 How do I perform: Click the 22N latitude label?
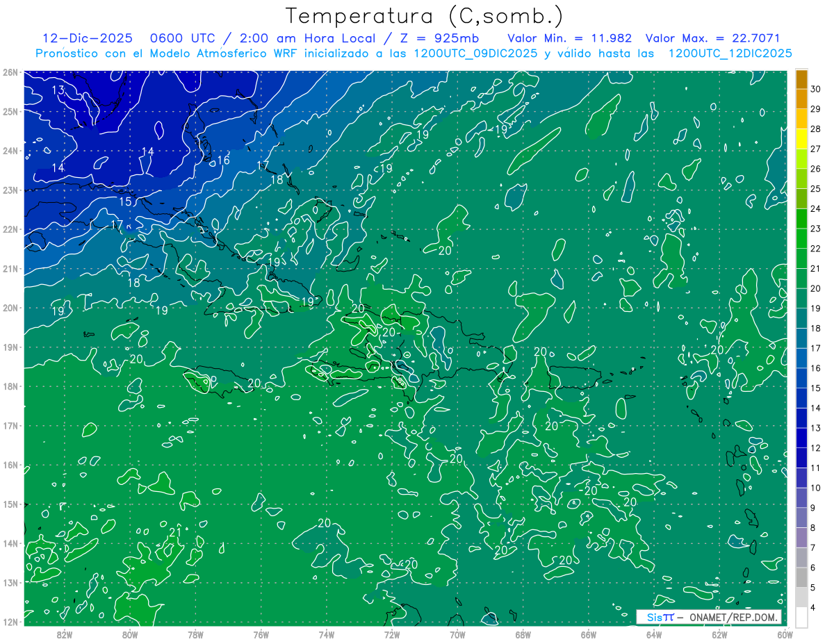[x=10, y=229]
